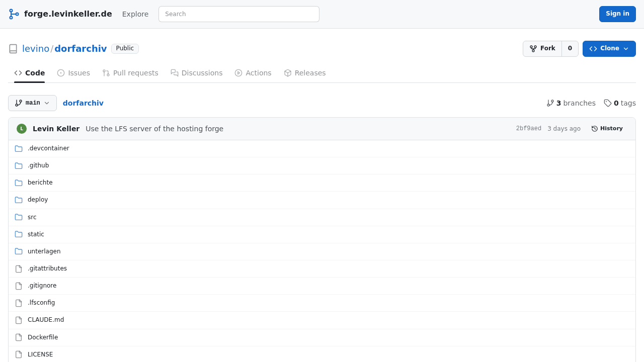Switch to the Code tab
This screenshot has width=644, height=362.
tap(29, 73)
